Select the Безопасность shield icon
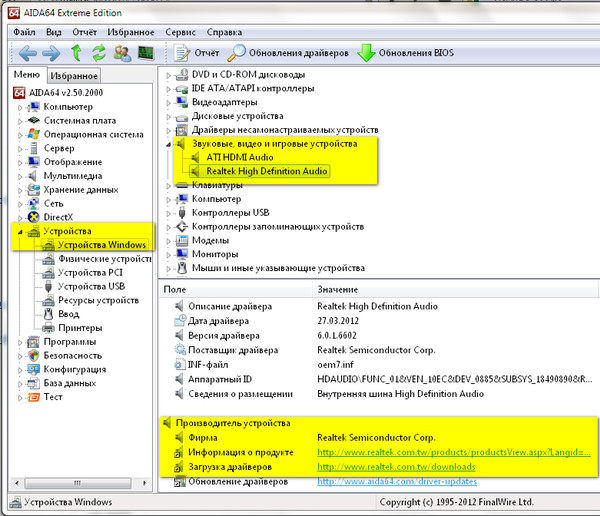Image resolution: width=600 pixels, height=516 pixels. coord(34,356)
